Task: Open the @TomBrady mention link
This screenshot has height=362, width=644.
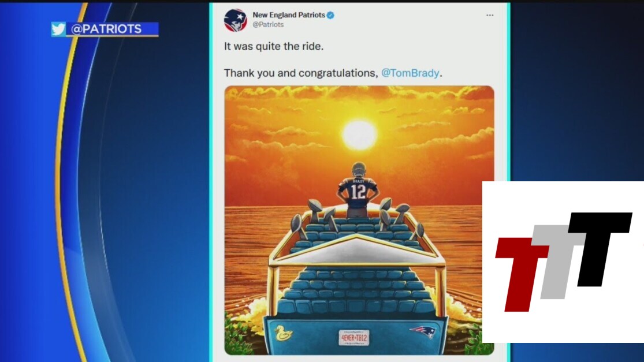Action: click(x=410, y=73)
